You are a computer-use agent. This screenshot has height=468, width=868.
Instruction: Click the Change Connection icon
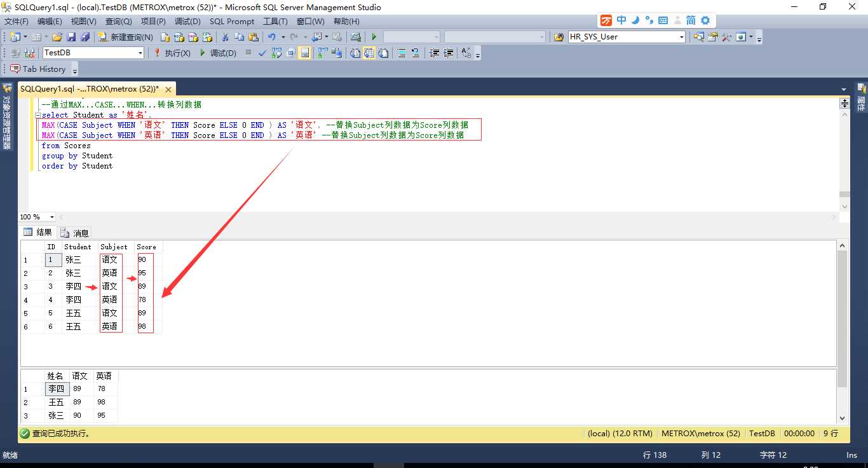tap(29, 53)
